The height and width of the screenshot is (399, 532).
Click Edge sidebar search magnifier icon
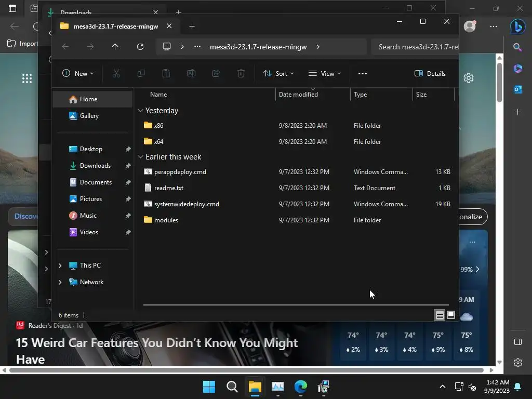pos(518,47)
